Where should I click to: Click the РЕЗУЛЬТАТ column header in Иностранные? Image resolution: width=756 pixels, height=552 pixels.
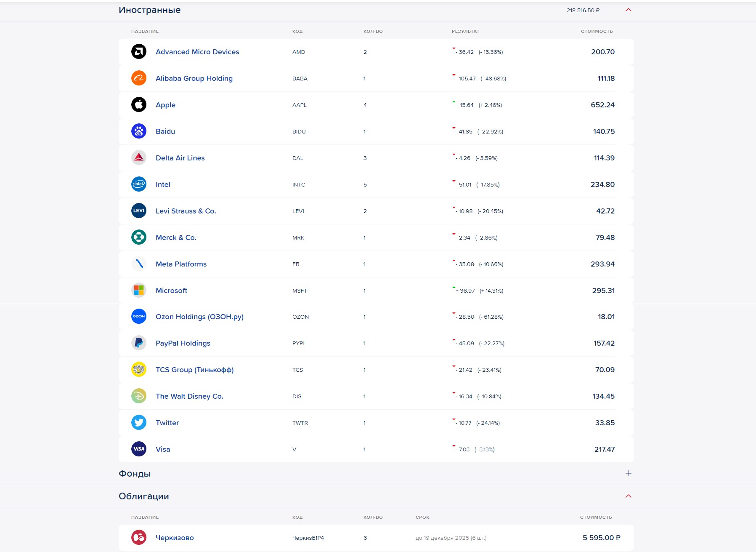point(465,32)
